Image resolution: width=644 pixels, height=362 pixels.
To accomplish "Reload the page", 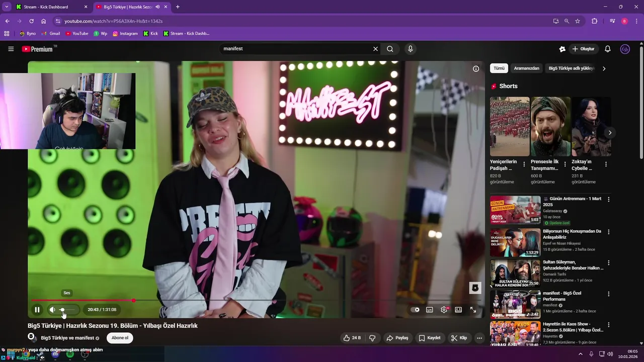I will (x=31, y=21).
